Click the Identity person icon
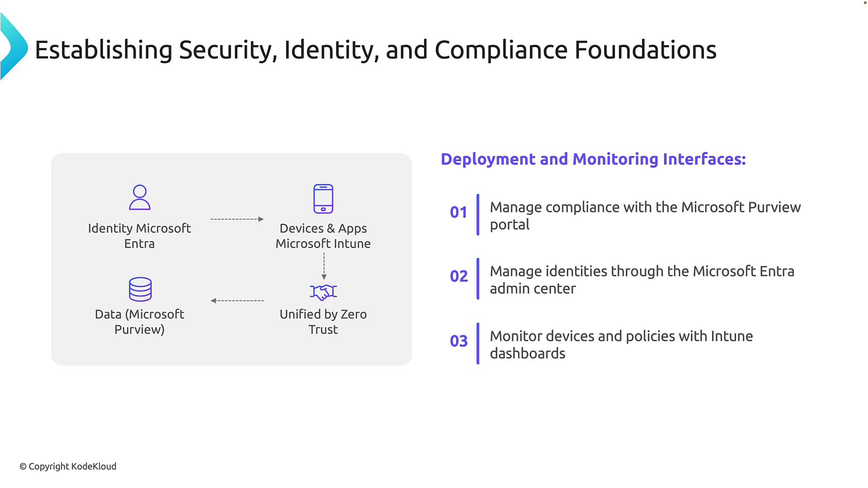The width and height of the screenshot is (868, 488). [x=140, y=197]
